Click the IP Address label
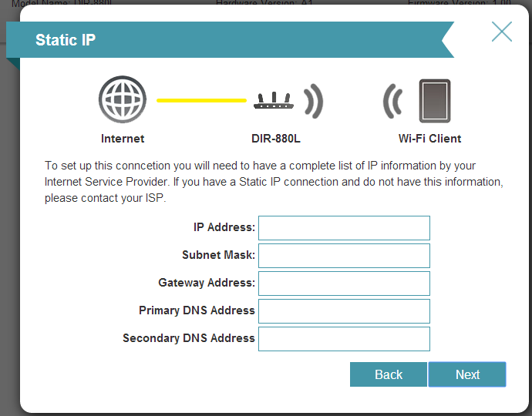Screen dimensions: 532x416 click(224, 227)
